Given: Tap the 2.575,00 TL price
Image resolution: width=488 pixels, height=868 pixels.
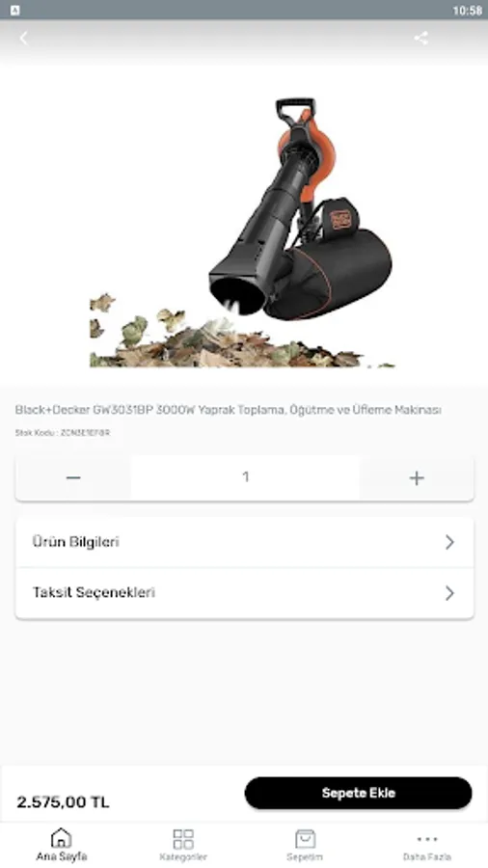Looking at the screenshot, I should (x=63, y=801).
